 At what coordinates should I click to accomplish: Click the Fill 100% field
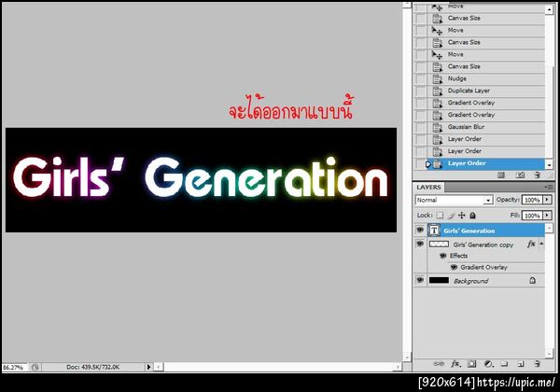[x=532, y=216]
